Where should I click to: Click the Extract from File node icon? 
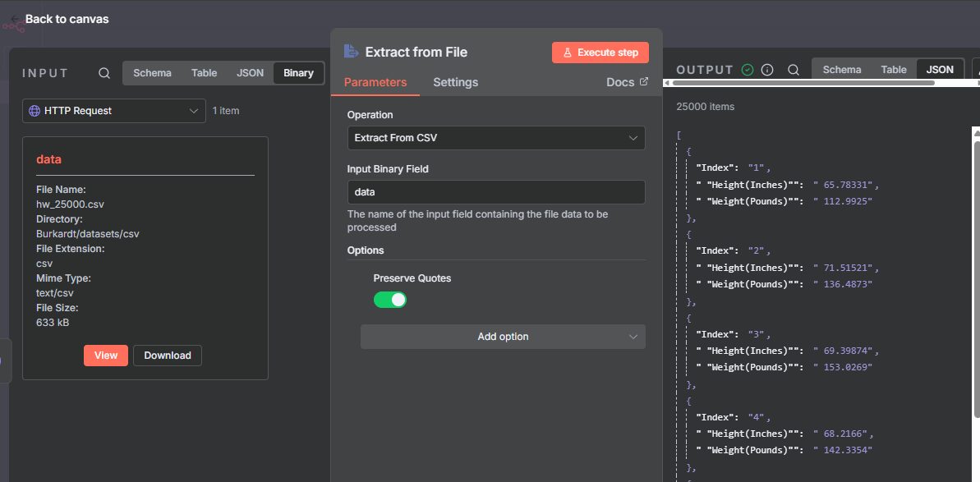(351, 52)
